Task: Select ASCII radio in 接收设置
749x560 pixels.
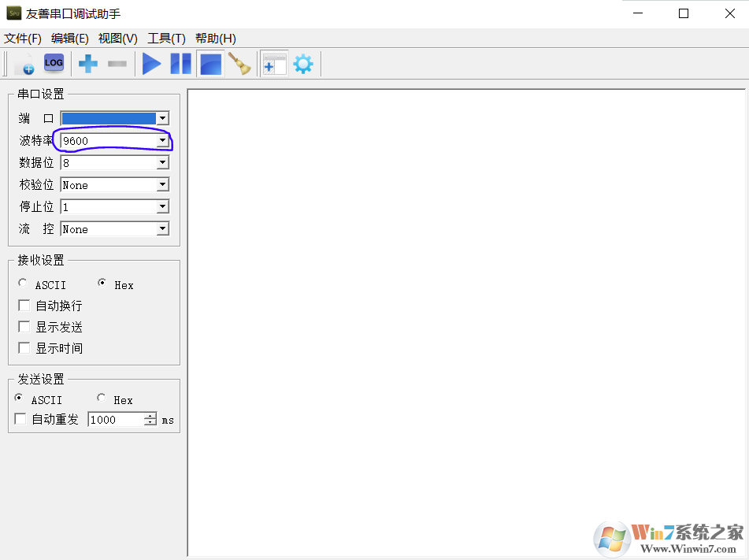Action: [23, 284]
